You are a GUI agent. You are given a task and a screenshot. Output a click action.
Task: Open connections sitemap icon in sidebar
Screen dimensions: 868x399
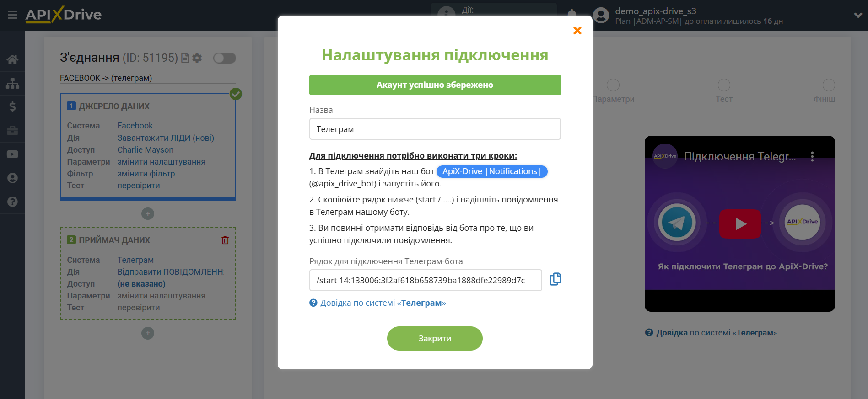pos(12,83)
